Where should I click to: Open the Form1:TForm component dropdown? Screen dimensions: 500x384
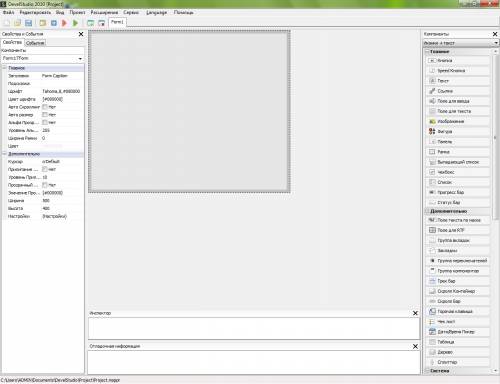point(80,58)
